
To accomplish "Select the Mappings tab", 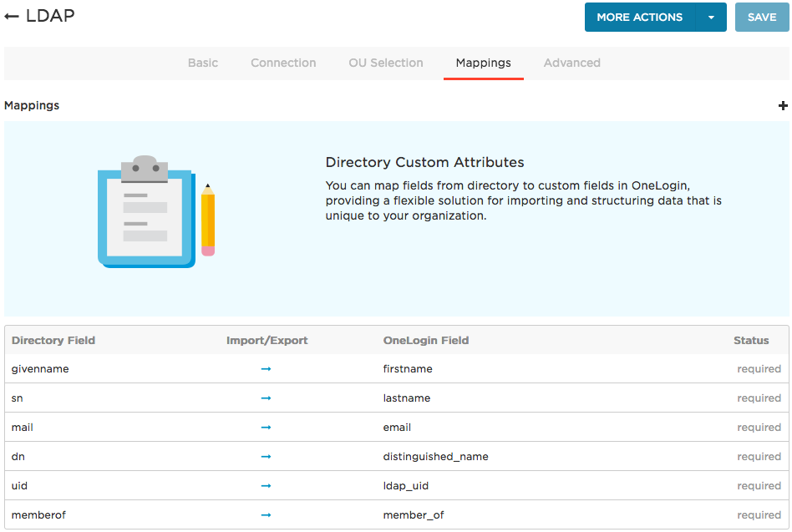I will [x=484, y=63].
